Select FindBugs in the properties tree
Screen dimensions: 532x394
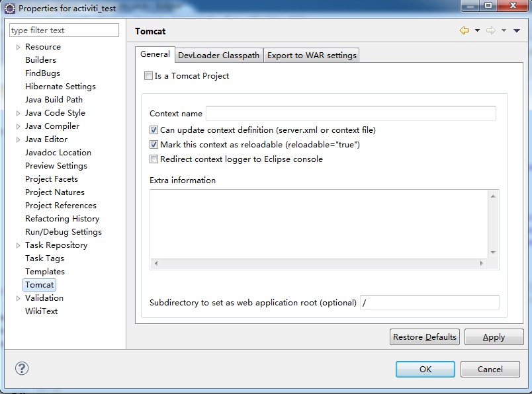point(43,73)
